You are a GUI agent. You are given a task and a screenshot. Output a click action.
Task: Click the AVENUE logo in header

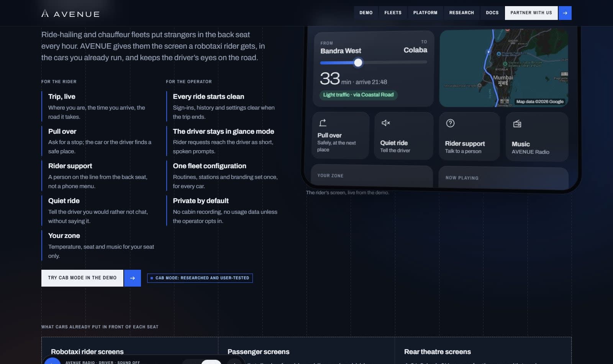pyautogui.click(x=70, y=14)
